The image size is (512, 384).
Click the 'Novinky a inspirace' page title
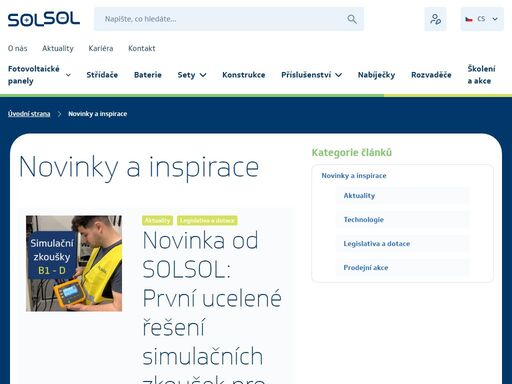click(x=139, y=168)
